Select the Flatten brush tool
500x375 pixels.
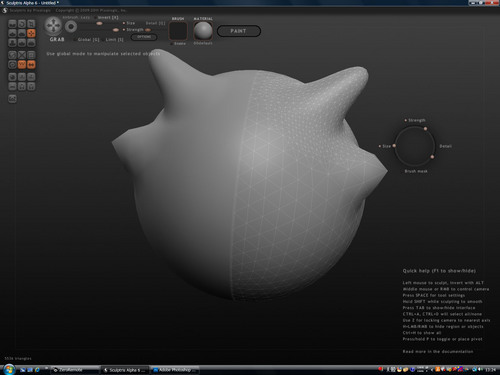[22, 33]
